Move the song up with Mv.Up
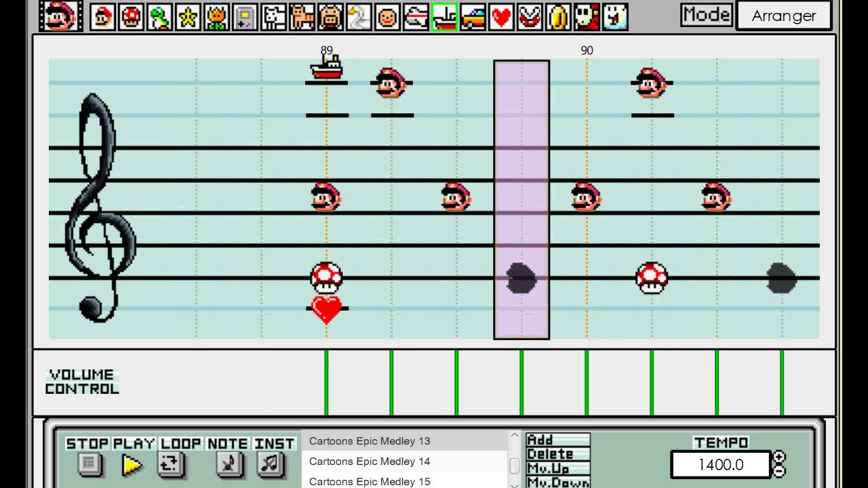868x488 pixels. [x=558, y=468]
